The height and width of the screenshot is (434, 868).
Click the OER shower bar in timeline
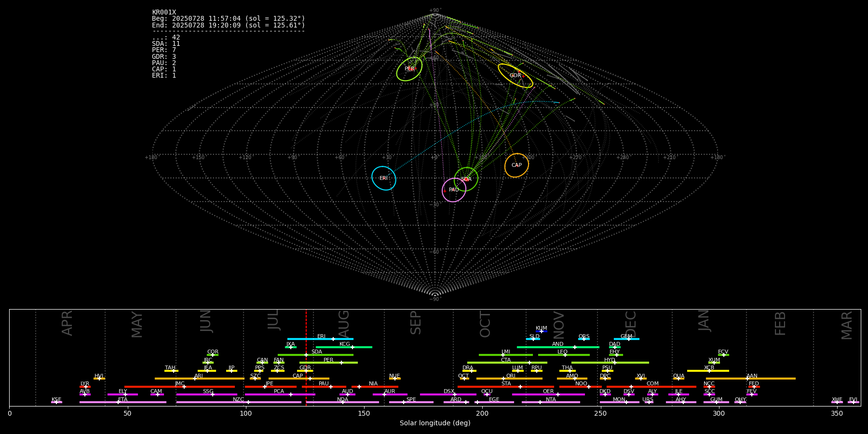coord(548,394)
